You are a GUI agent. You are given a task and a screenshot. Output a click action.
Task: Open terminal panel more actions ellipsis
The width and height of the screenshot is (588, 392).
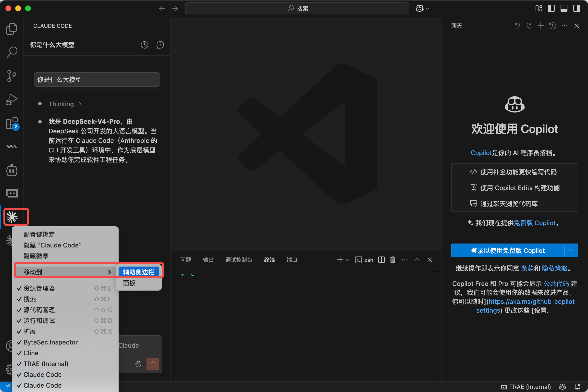tap(405, 260)
